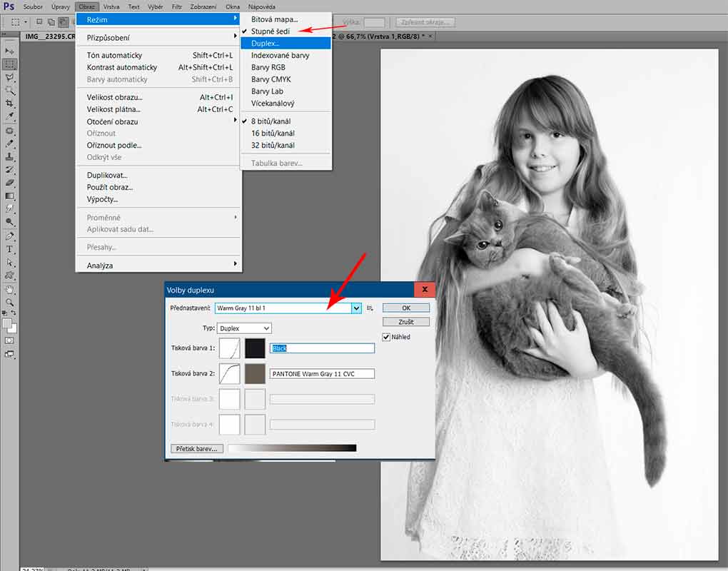Screen dimensions: 728x571
Task: Select the Rectangular Marquee tool
Action: tap(10, 64)
